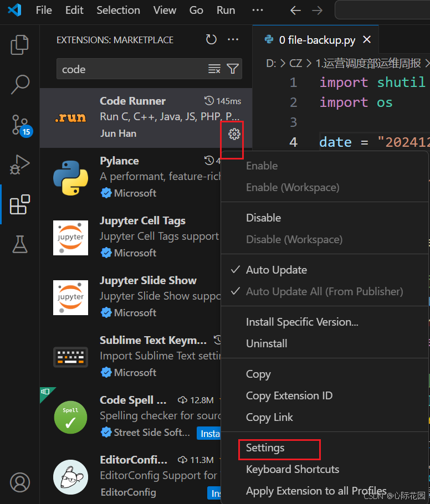Open the Run and Debug view

[19, 164]
